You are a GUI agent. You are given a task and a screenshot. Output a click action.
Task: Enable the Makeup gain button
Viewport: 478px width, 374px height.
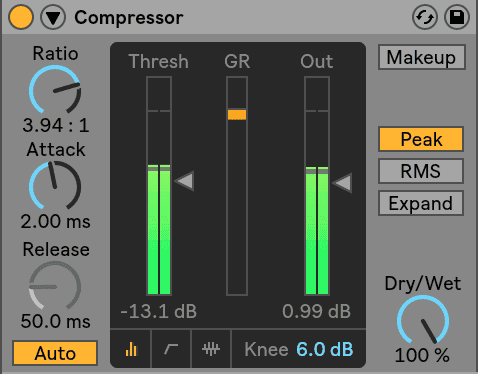click(422, 57)
